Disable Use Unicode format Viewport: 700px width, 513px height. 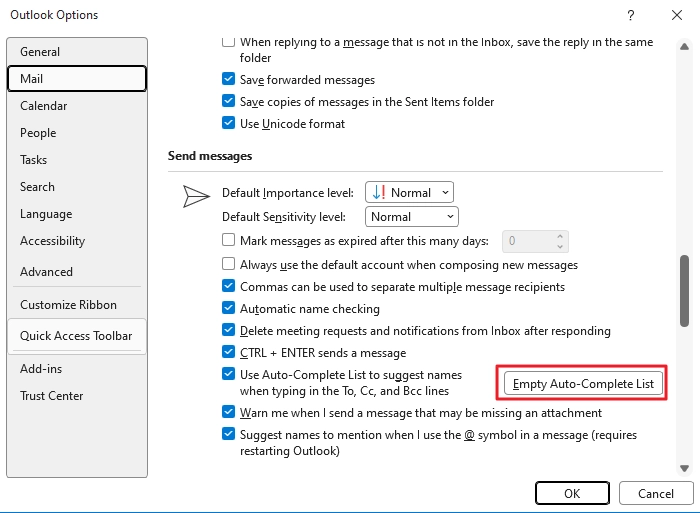pos(228,123)
